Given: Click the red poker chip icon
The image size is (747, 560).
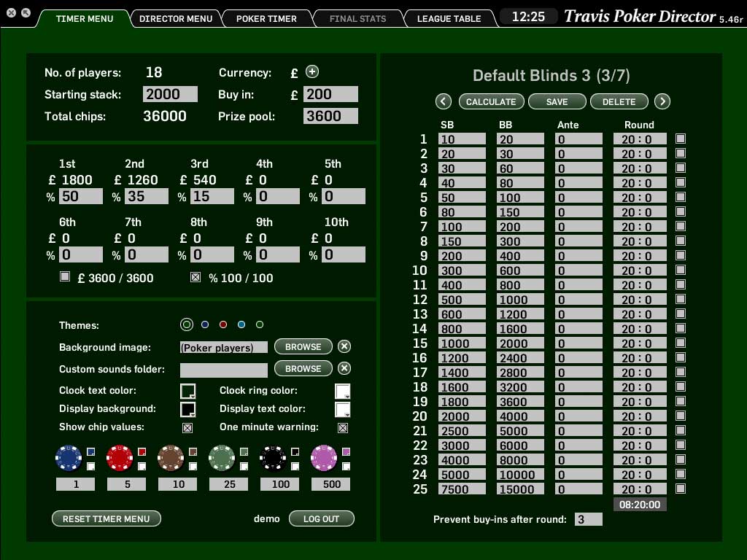Looking at the screenshot, I should tap(120, 458).
